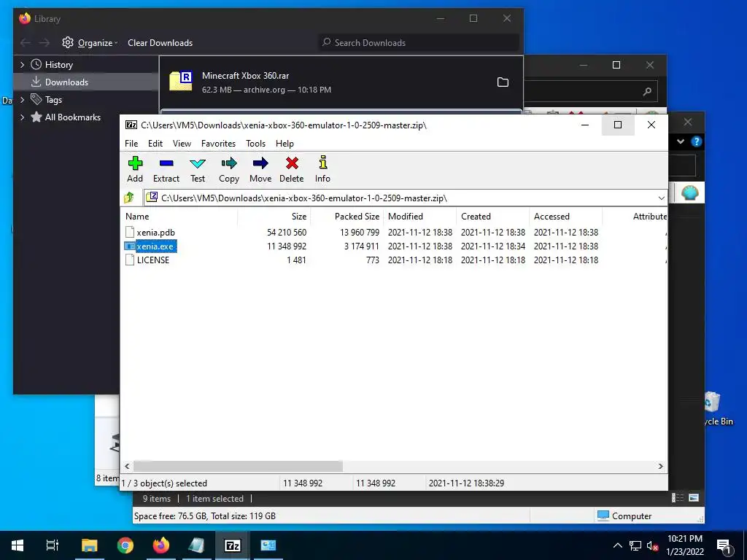Screen dimensions: 747x560
Task: Click the Extract toolbar button
Action: [166, 169]
